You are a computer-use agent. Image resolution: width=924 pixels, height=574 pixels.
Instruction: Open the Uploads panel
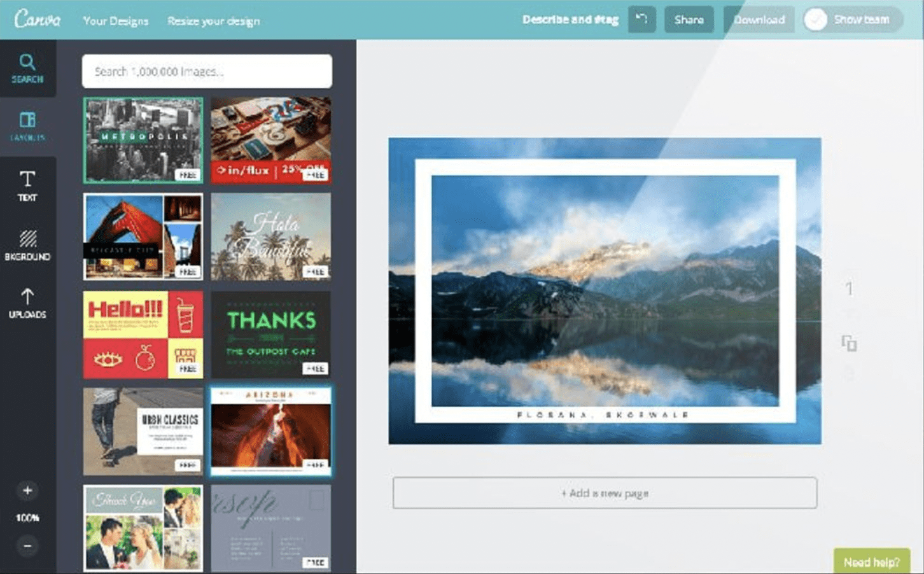coord(27,303)
